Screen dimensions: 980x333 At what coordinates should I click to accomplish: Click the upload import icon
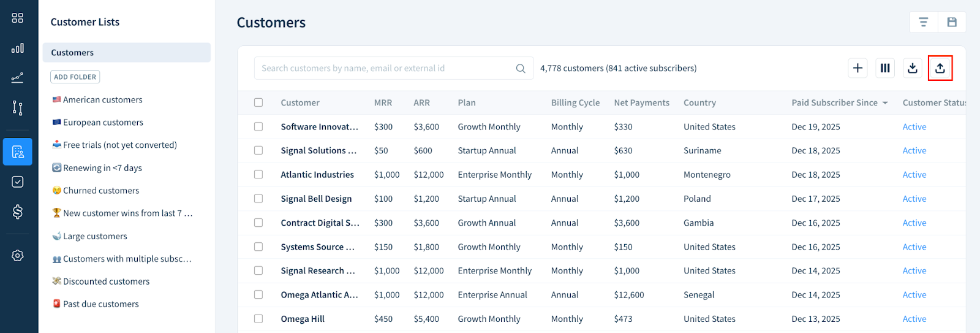(940, 68)
